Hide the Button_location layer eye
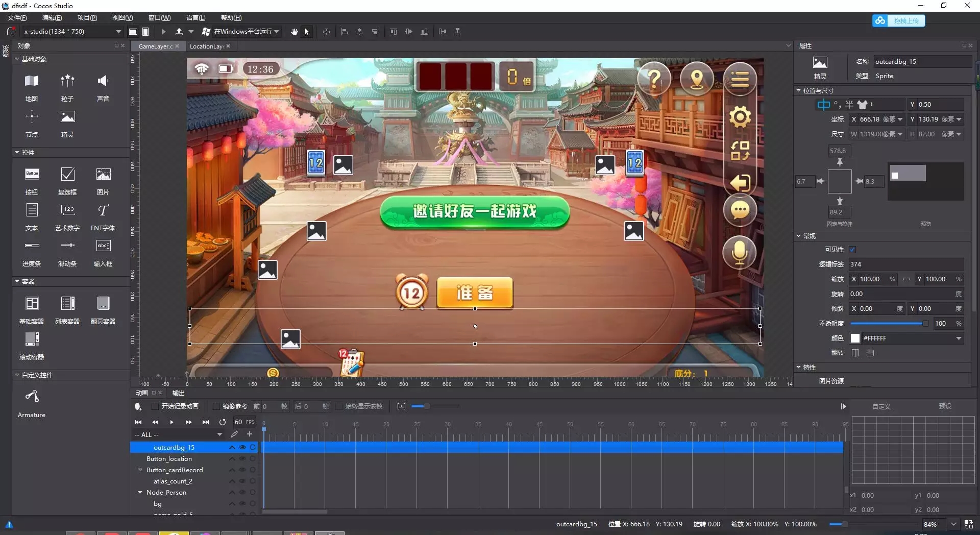This screenshot has height=535, width=980. [242, 458]
